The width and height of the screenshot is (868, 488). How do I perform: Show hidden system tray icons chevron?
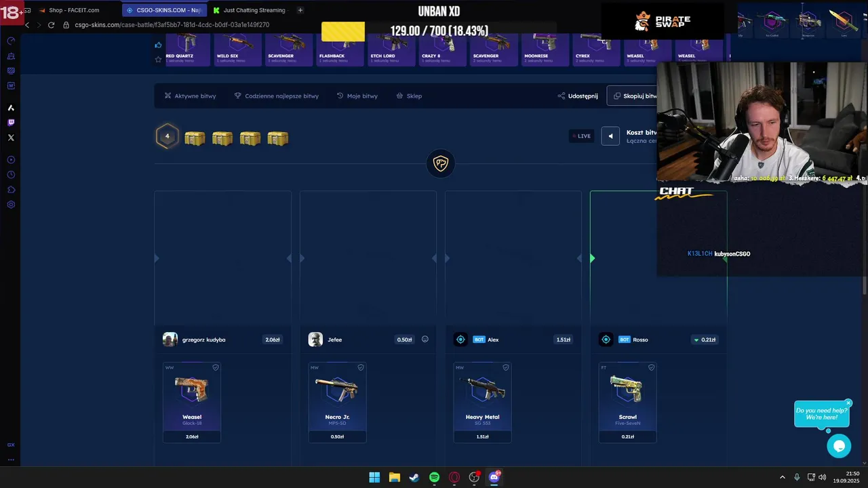pos(782,477)
